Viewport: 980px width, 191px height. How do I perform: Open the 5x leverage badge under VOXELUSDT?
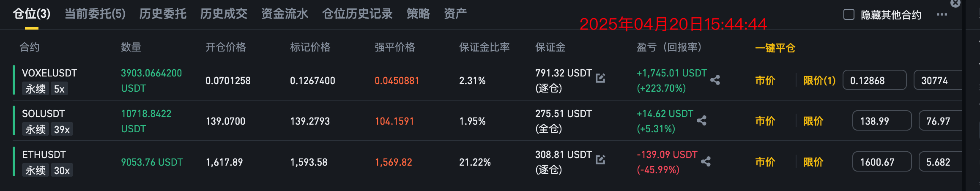point(59,89)
